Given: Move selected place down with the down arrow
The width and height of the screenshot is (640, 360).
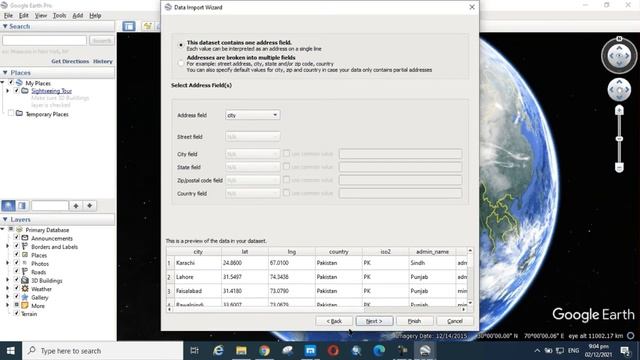Looking at the screenshot, I should pos(90,206).
